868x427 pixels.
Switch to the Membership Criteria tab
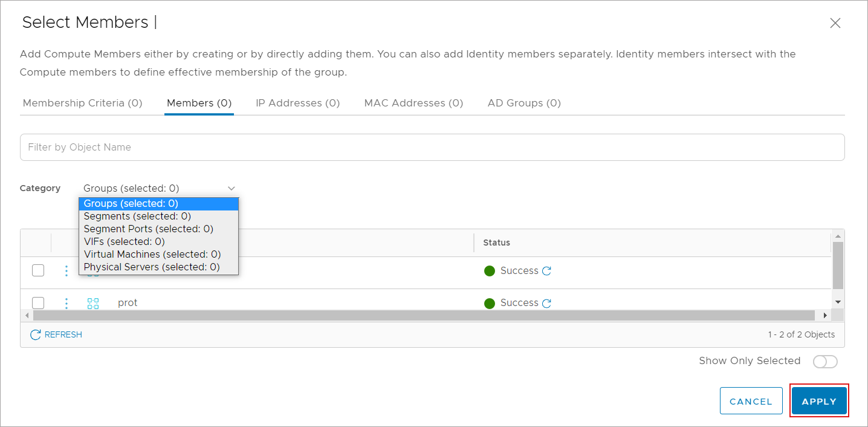(x=82, y=103)
